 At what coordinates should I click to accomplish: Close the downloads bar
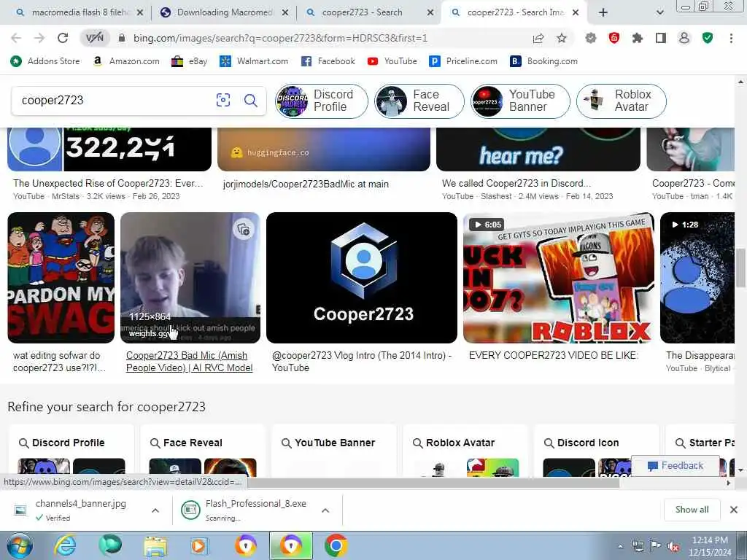(734, 510)
